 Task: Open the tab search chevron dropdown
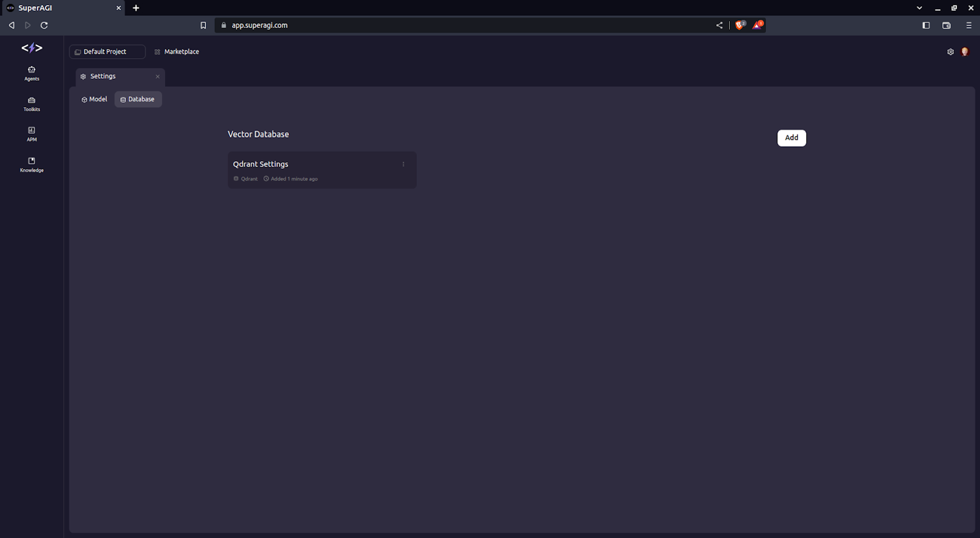pyautogui.click(x=919, y=8)
